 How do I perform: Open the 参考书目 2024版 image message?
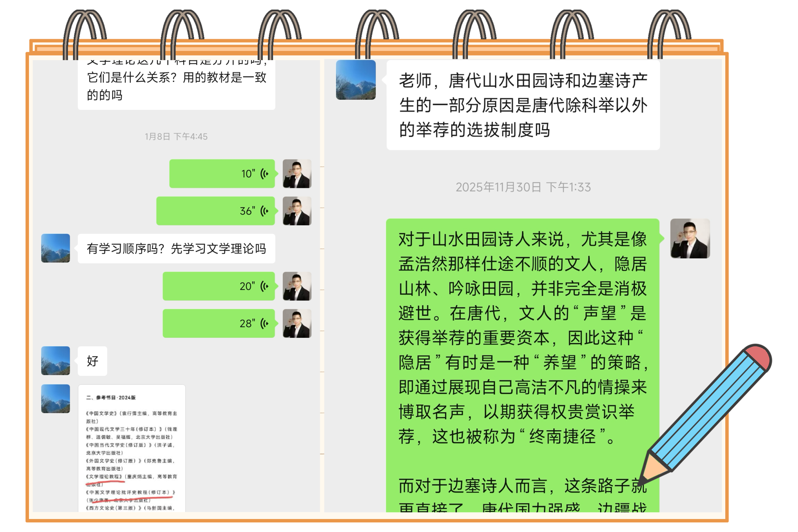coord(132,448)
